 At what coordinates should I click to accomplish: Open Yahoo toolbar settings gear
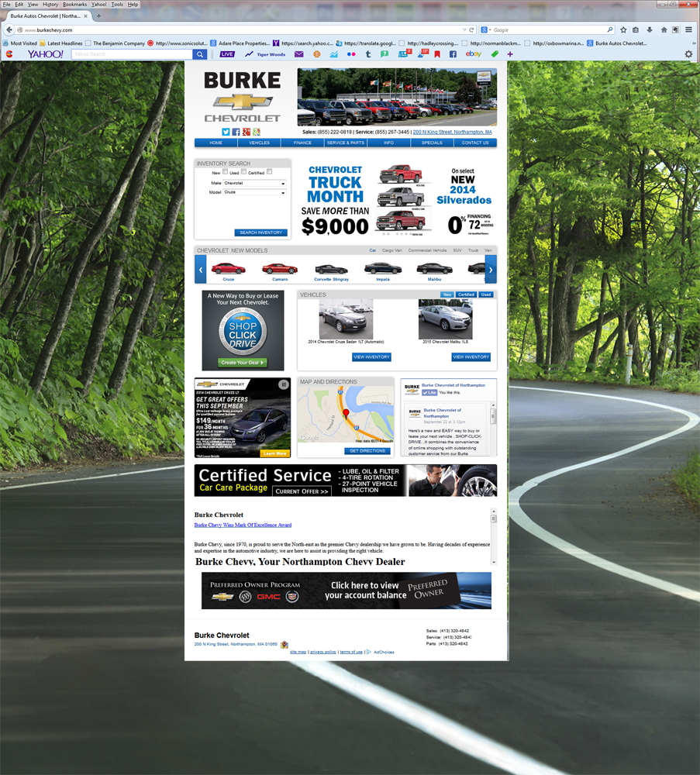tap(688, 54)
